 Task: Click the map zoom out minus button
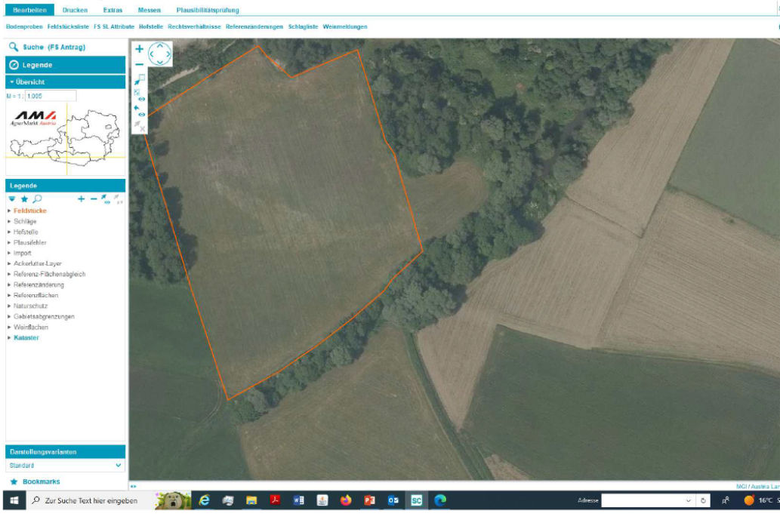coord(139,65)
